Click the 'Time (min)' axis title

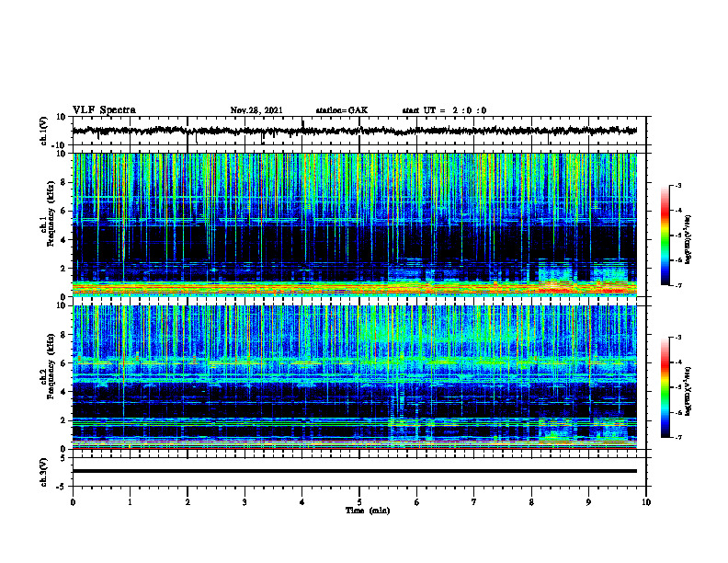click(x=368, y=511)
